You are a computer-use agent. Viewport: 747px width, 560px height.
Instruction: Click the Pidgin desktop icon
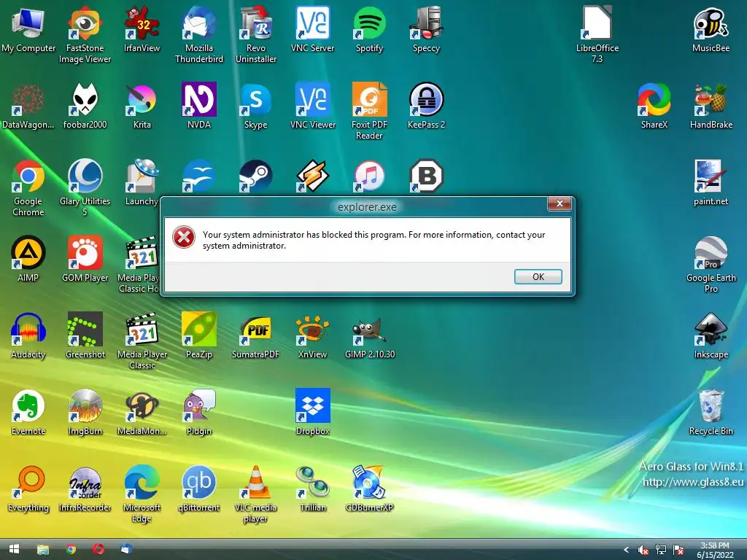(199, 413)
